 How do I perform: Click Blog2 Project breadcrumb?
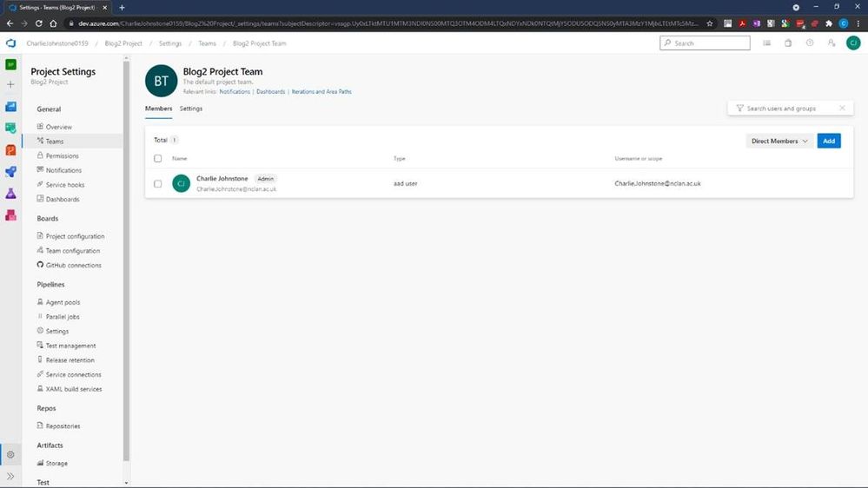pos(123,43)
